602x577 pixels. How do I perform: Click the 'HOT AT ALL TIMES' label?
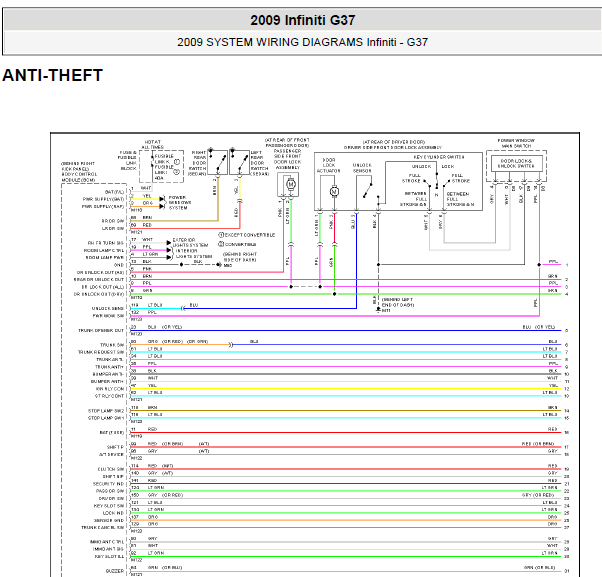click(152, 144)
